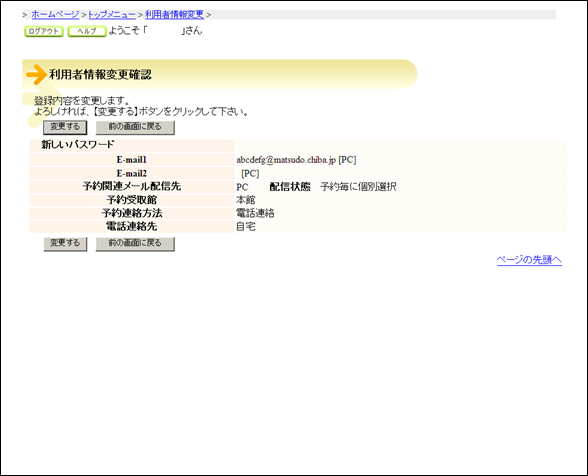Click the upper 前の画面に戻る button

coord(135,127)
